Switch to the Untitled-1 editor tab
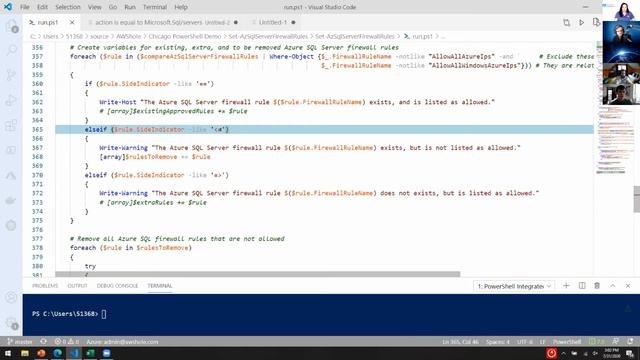640x360 pixels. tap(273, 22)
